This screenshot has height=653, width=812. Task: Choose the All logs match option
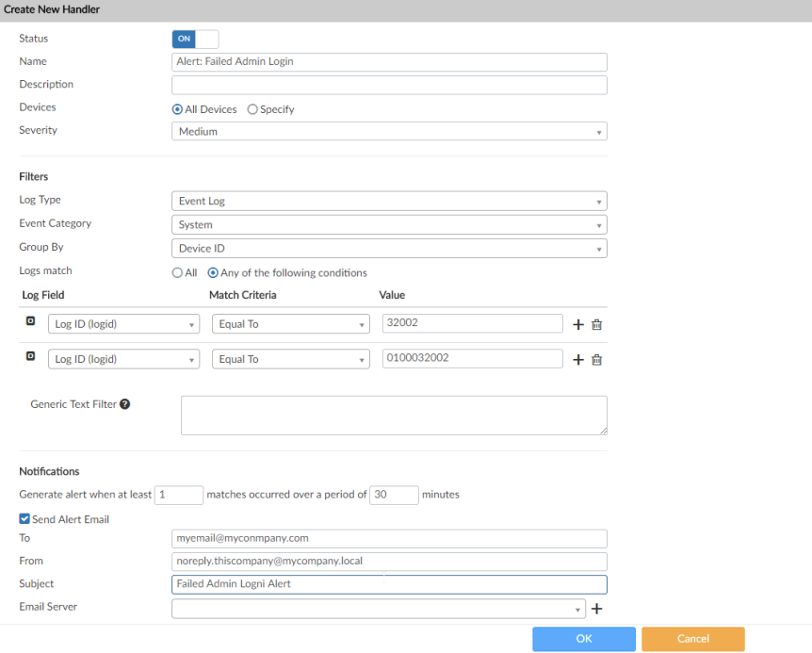[x=177, y=273]
